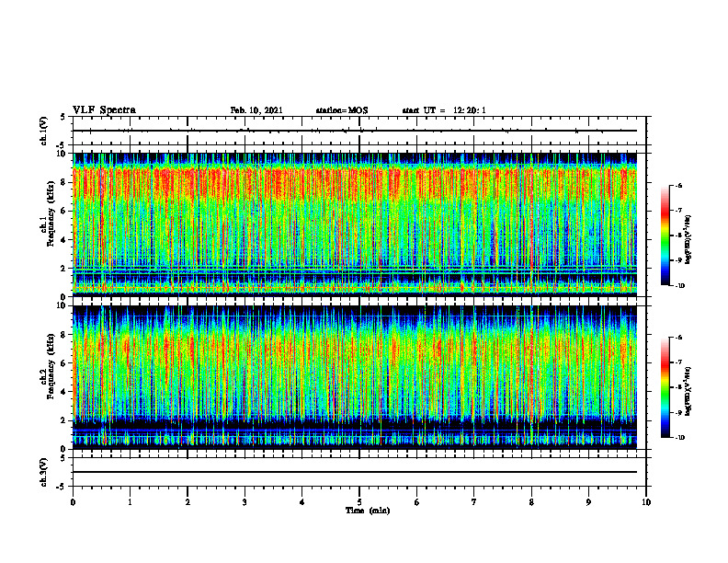This screenshot has height=563, width=728.
Task: Select the "start UT = 12:20: 1" text
Action: [444, 110]
